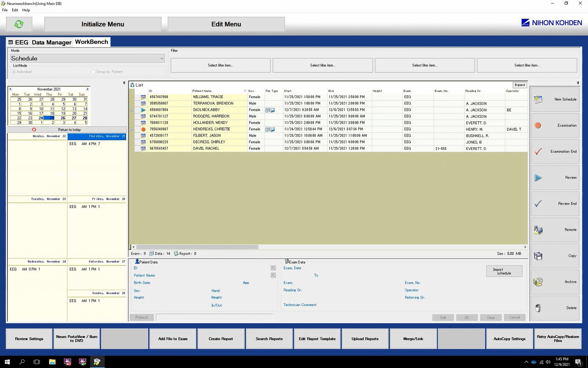The height and width of the screenshot is (368, 588).
Task: Click the schedule icon in WILLIAMS, TRACIE row
Action: pos(143,97)
